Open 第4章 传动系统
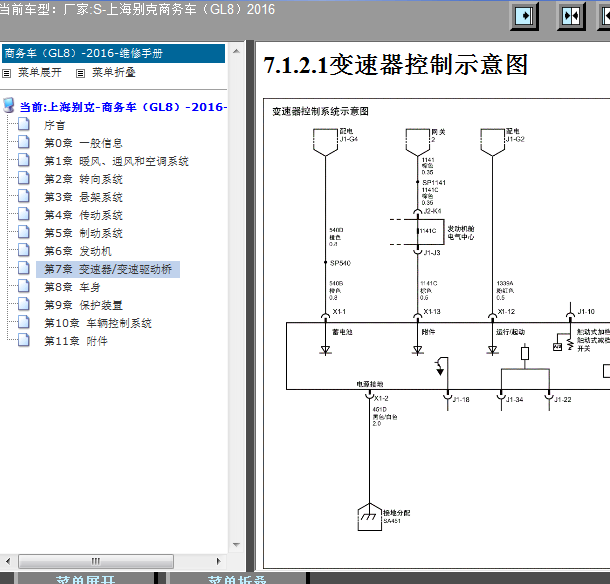Viewport: 610px width, 584px height. pos(83,215)
